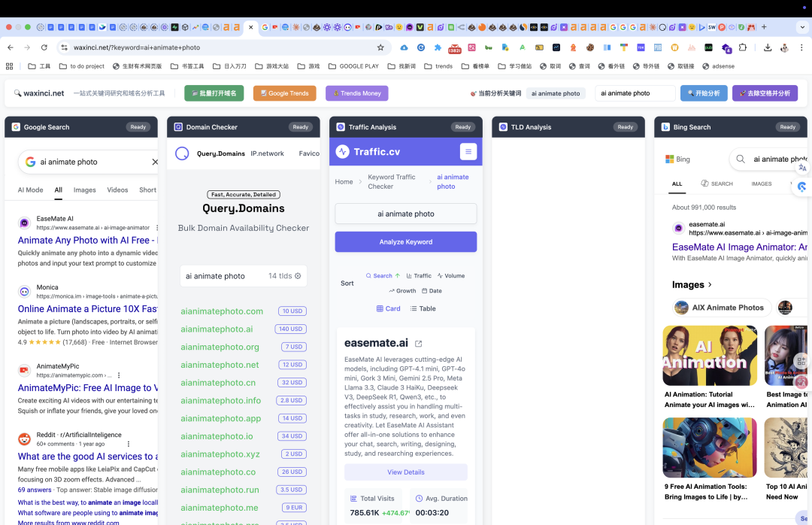Click the 140 USD price tag for aianimatephoto.ai
This screenshot has width=812, height=525.
[x=290, y=329]
